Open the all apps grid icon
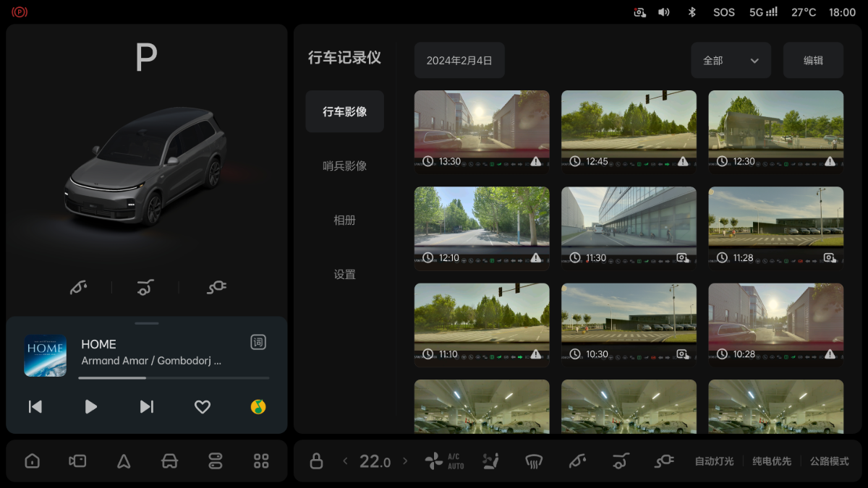Screen dimensions: 868x488 tap(261, 461)
